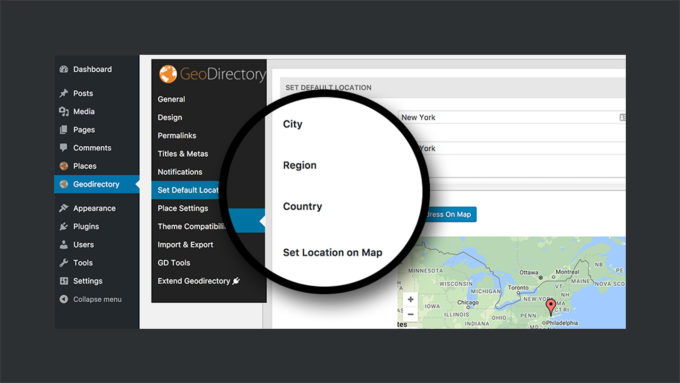The width and height of the screenshot is (680, 383).
Task: Click the Users person icon
Action: 64,245
